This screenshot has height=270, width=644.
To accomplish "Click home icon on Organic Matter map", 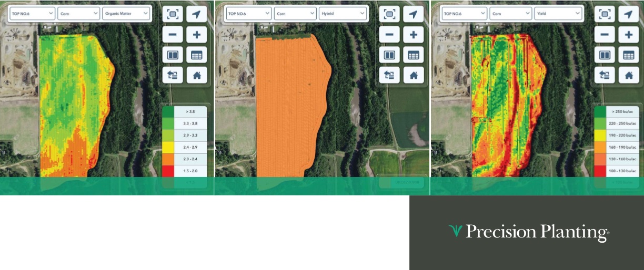I will tap(197, 75).
